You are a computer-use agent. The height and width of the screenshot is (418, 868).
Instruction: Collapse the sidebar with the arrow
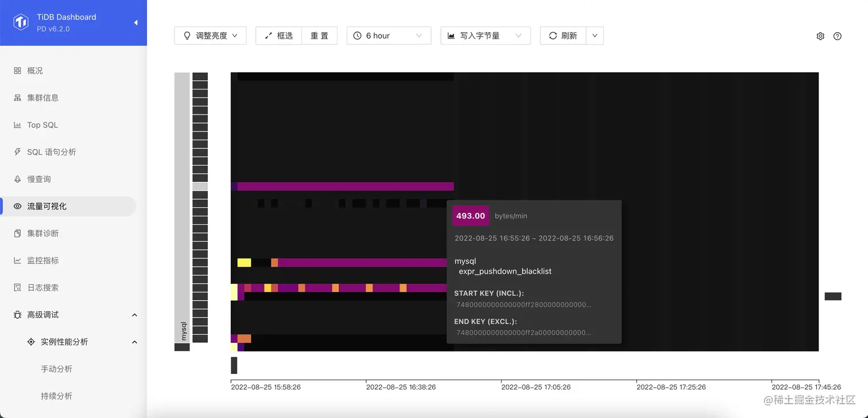tap(136, 23)
